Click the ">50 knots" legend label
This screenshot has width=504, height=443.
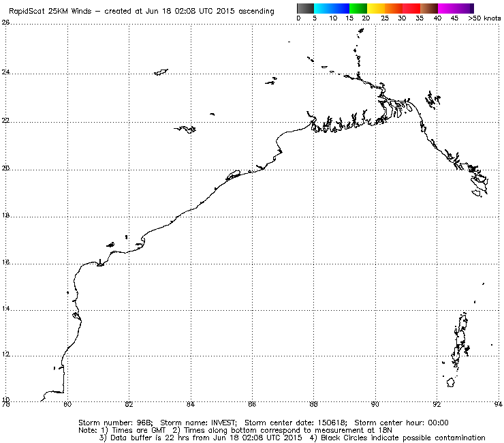click(x=484, y=18)
